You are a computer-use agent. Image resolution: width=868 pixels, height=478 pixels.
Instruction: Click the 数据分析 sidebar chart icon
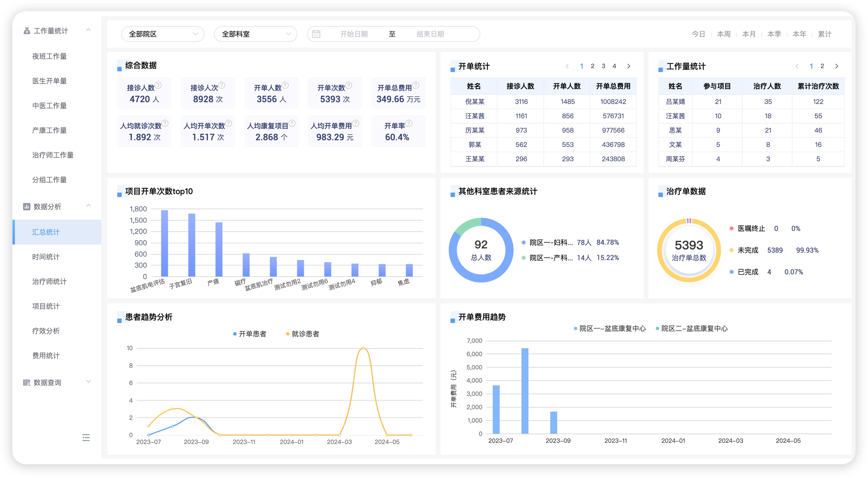pos(27,207)
